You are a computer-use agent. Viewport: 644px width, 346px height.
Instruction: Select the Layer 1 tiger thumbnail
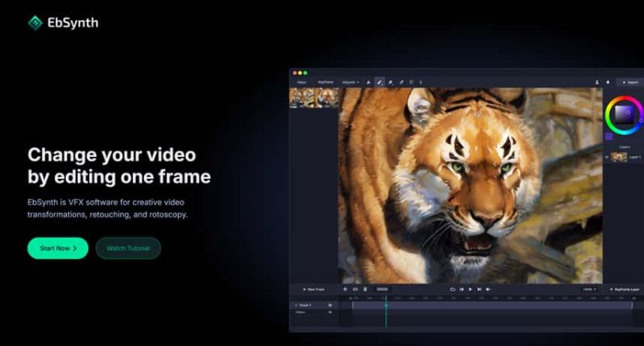618,158
